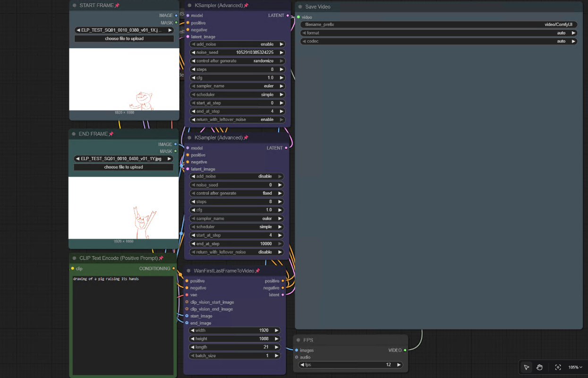
Task: Click the CONDITIONING output port on CLIP Text Encode
Action: pos(174,268)
